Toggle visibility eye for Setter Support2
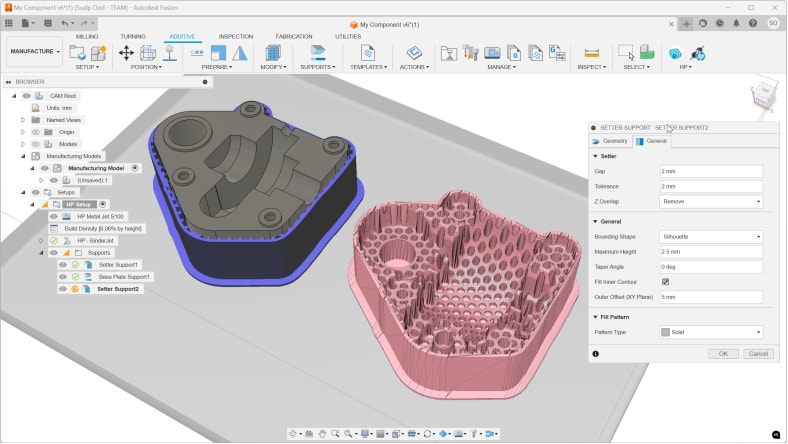Viewport: 788px width, 444px height. point(63,289)
